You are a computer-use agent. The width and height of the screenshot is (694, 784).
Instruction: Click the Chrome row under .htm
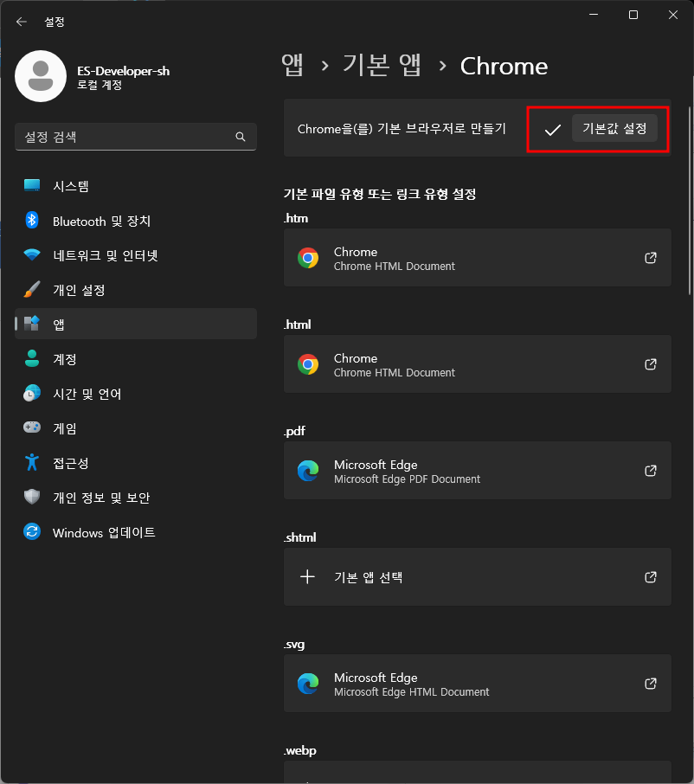click(478, 258)
